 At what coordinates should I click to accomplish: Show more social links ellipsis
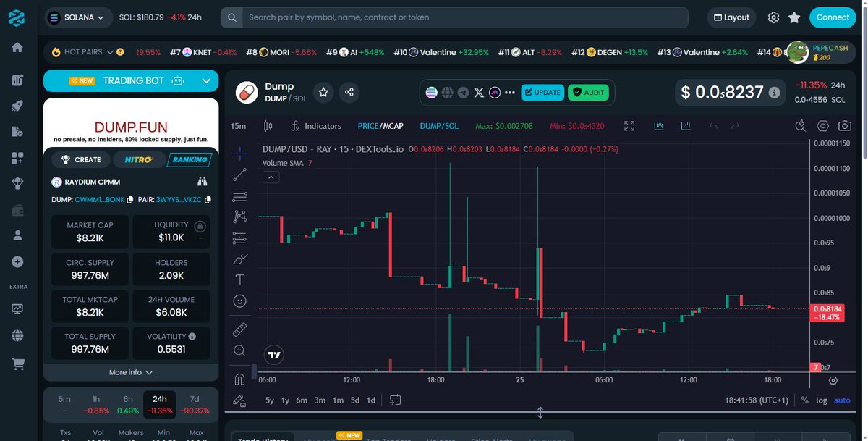click(x=510, y=92)
